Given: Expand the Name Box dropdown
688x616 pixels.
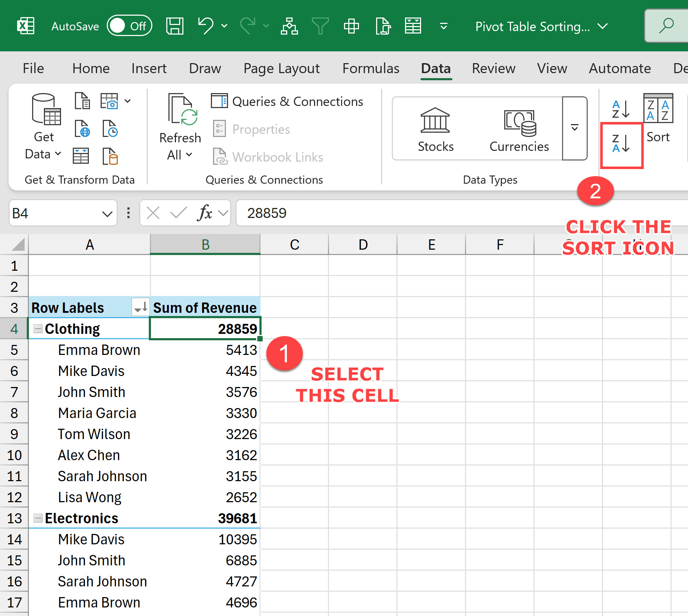Looking at the screenshot, I should 107,214.
